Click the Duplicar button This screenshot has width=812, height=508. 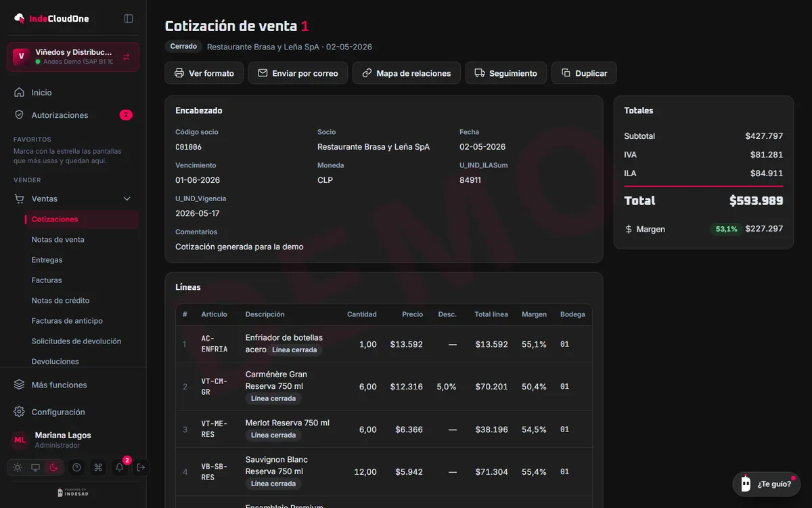coord(584,73)
